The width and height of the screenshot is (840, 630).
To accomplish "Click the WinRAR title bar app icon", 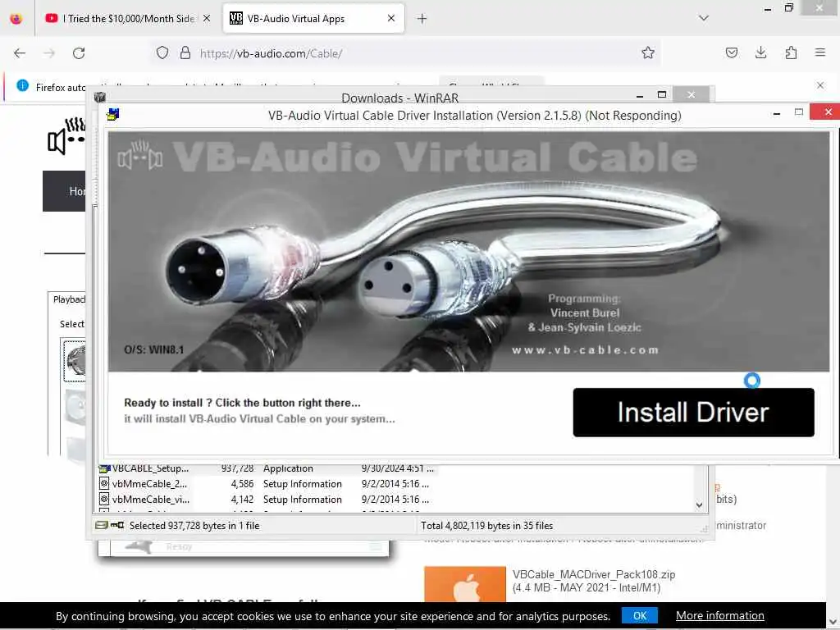I will (x=99, y=98).
